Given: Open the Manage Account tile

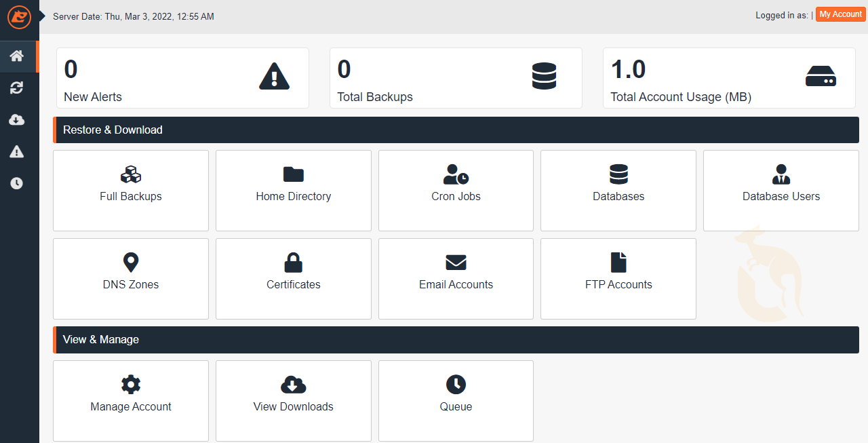Looking at the screenshot, I should [x=130, y=401].
